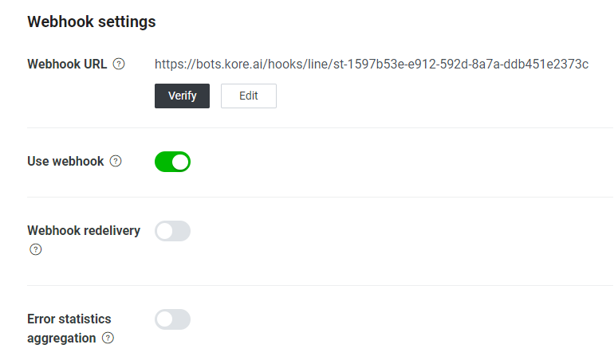Click the Use webhook label text
This screenshot has width=614, height=364.
pyautogui.click(x=65, y=162)
